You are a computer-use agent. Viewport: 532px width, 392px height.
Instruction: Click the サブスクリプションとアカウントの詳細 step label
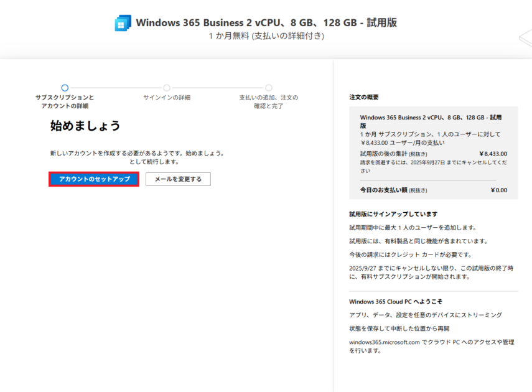(x=65, y=101)
